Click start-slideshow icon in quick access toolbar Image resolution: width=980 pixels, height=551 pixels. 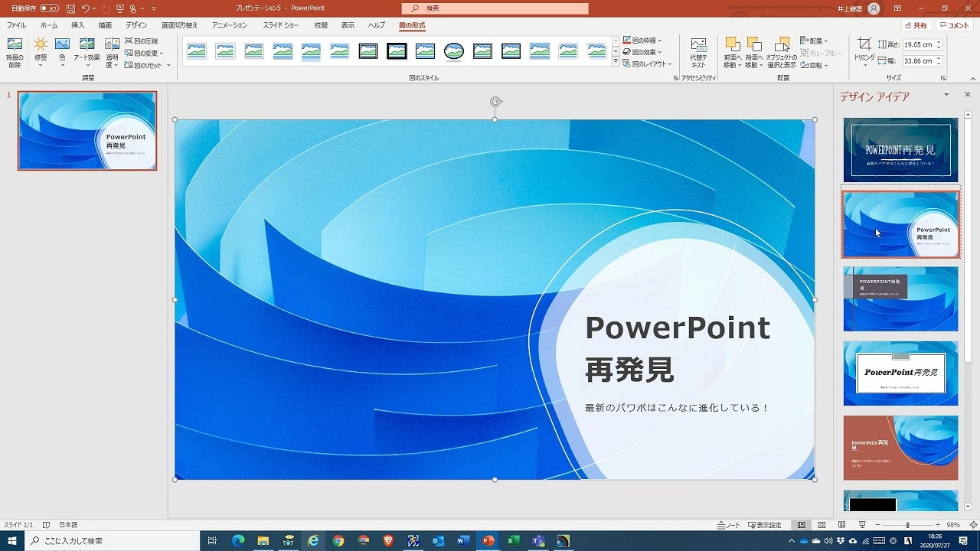[x=120, y=8]
